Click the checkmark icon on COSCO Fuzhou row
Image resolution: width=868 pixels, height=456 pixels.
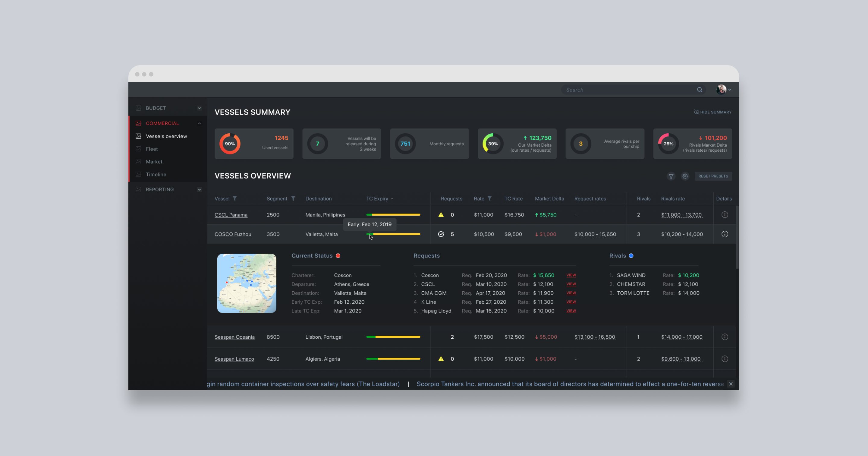(x=442, y=234)
